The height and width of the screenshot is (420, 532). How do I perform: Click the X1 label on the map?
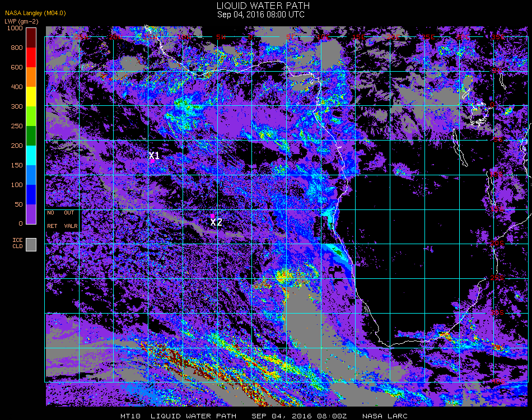pos(154,155)
